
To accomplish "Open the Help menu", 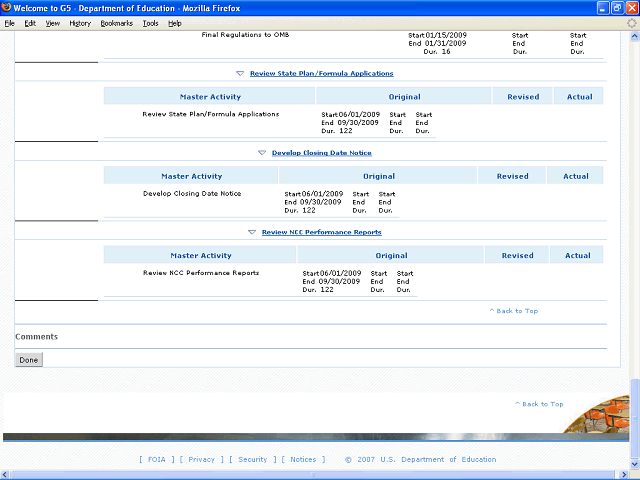I will (x=175, y=22).
